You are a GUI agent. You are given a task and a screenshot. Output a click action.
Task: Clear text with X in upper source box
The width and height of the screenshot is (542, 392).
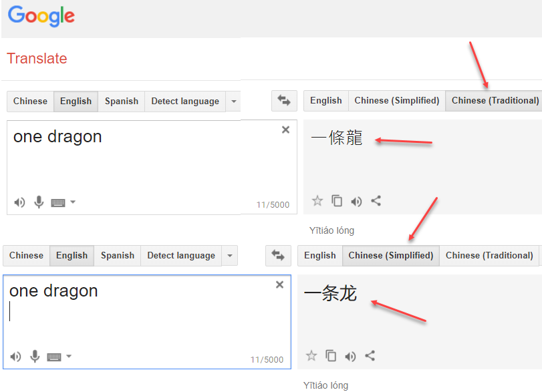(x=285, y=130)
